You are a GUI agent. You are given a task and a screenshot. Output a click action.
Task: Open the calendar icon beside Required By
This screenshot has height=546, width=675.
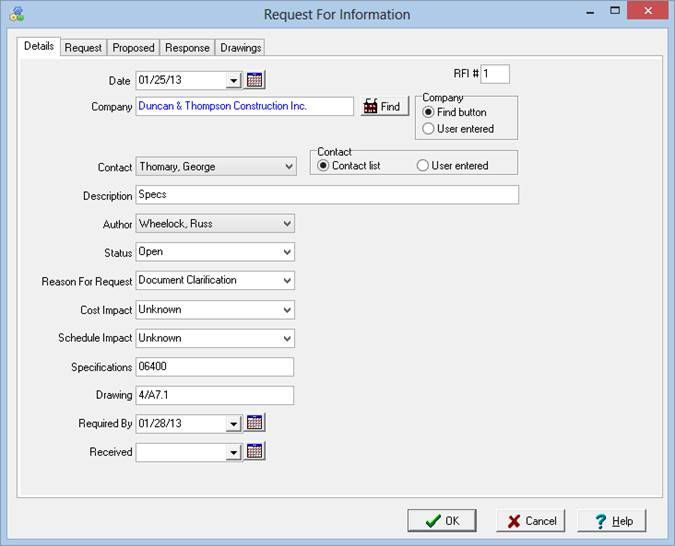[x=255, y=423]
